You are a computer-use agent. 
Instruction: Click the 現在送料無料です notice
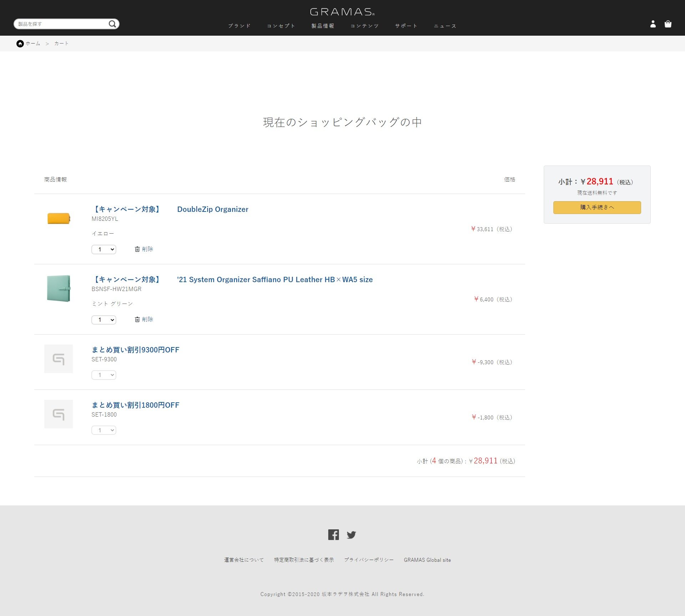[597, 193]
